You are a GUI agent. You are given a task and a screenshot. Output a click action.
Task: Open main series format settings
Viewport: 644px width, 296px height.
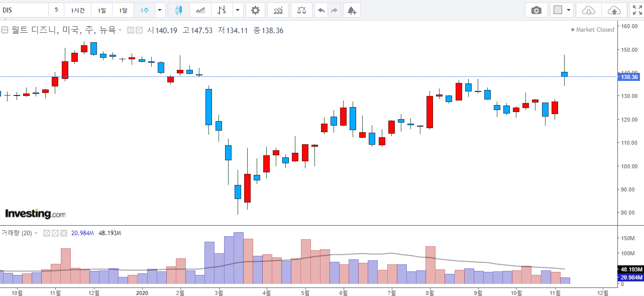[x=139, y=31]
